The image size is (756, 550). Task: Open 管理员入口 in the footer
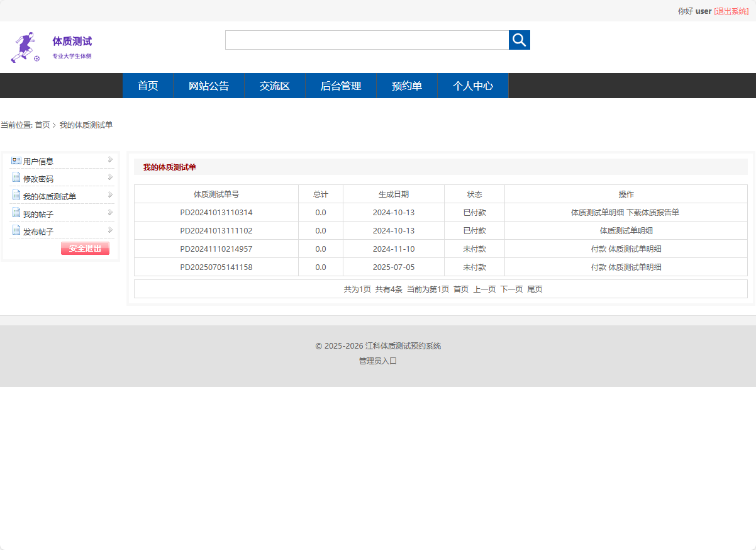pyautogui.click(x=378, y=361)
